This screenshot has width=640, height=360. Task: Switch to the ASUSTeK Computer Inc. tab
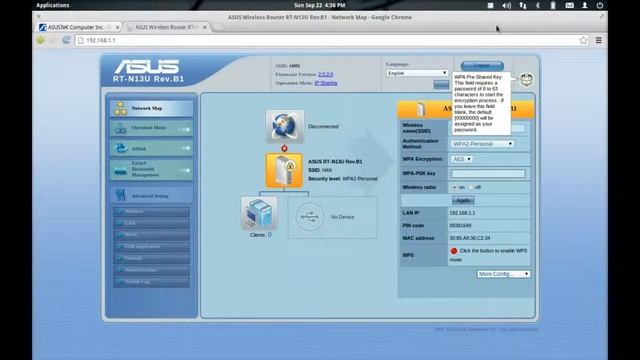coord(76,27)
